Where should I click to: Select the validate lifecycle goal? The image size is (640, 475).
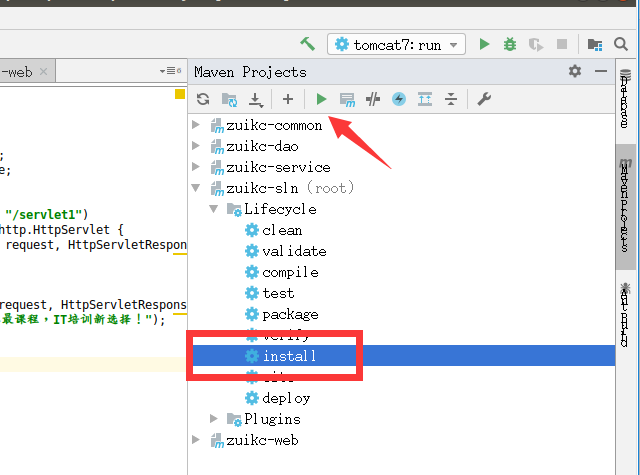pos(294,251)
